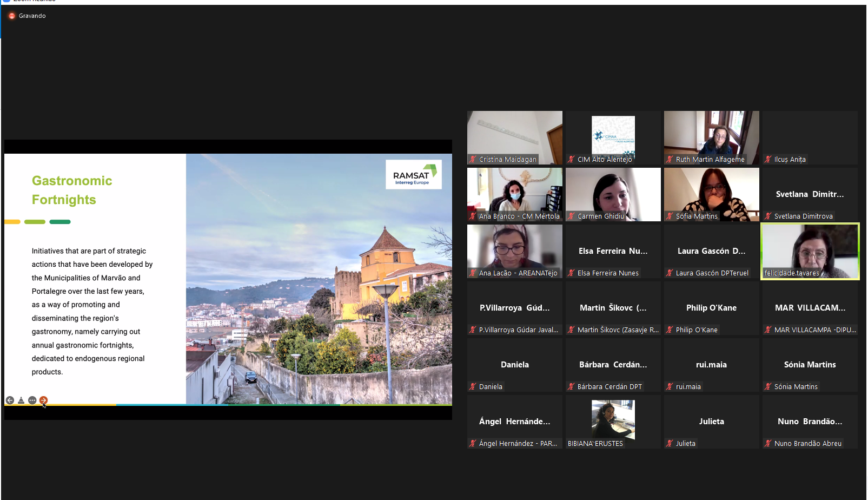Viewport: 868px width, 500px height.
Task: Click Philip O'Kane's muted mic icon
Action: [x=670, y=330]
